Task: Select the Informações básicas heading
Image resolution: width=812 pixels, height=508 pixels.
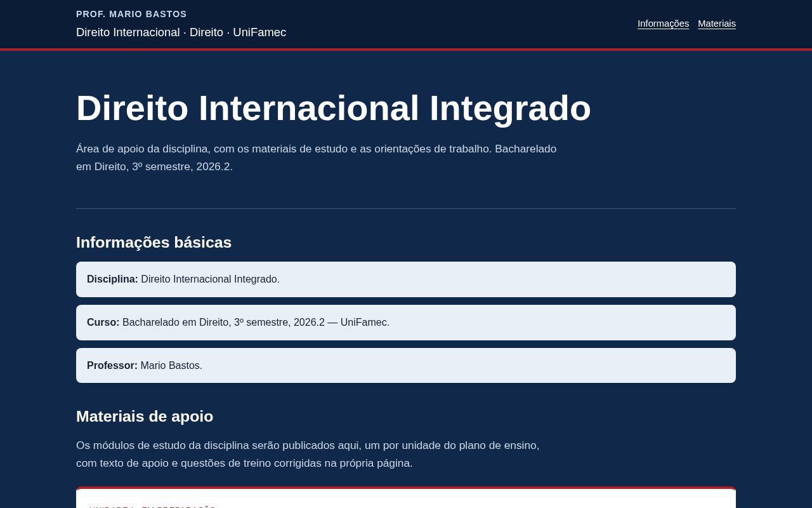Action: point(154,243)
